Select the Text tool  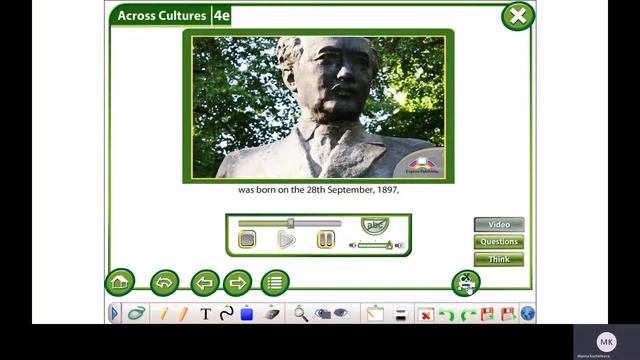[206, 314]
